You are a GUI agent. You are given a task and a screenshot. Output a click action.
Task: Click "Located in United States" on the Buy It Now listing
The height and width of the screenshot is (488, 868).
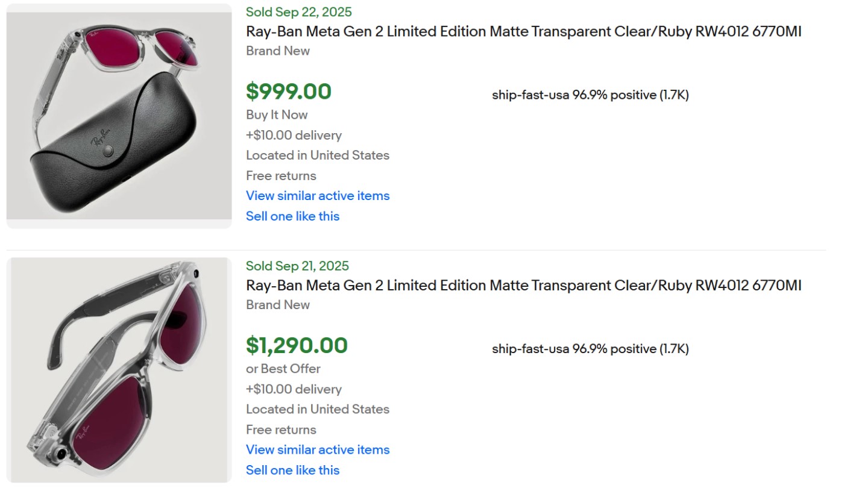[x=318, y=155]
